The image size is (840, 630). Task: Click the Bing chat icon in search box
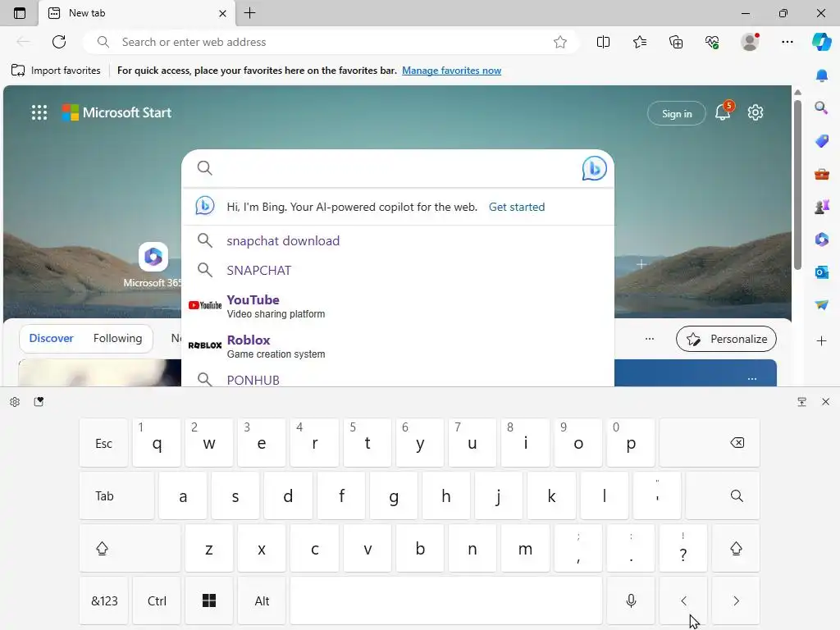click(594, 168)
